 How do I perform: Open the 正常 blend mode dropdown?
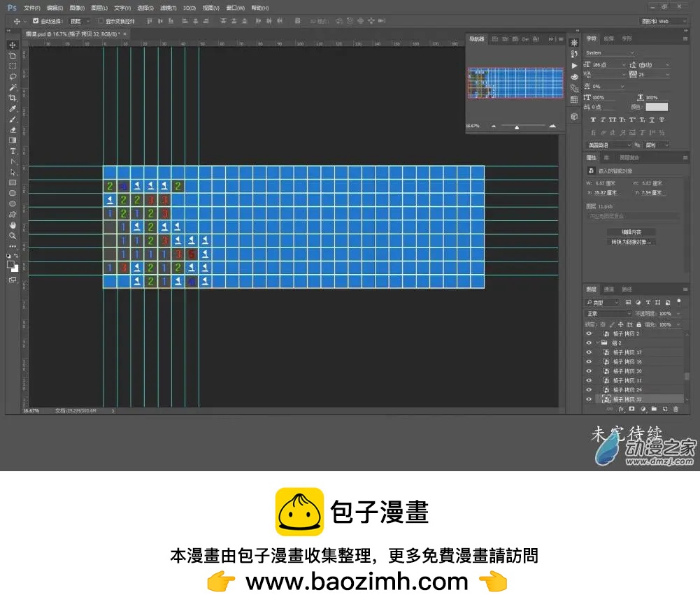607,314
